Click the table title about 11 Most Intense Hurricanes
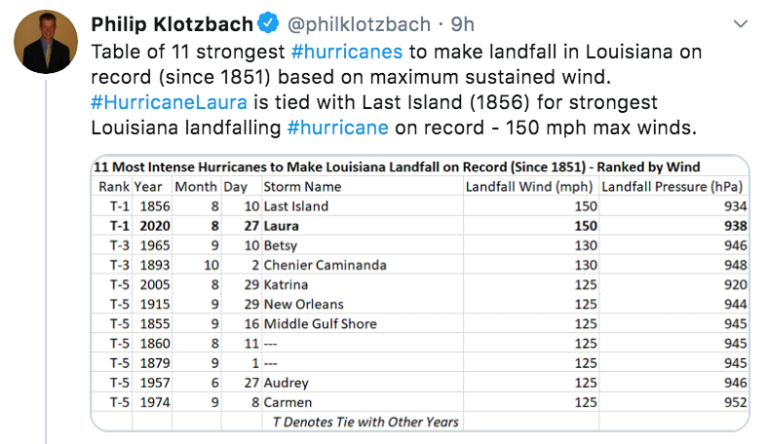Image resolution: width=768 pixels, height=444 pixels. point(396,167)
